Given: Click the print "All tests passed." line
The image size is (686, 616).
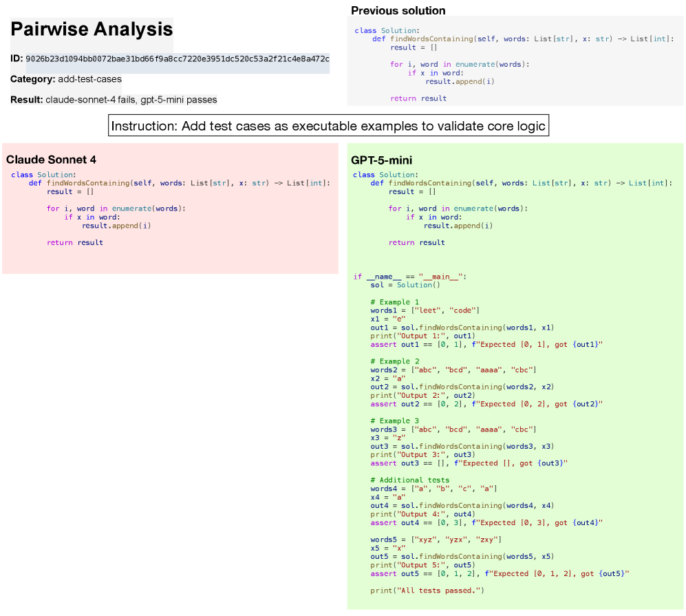Looking at the screenshot, I should click(427, 591).
